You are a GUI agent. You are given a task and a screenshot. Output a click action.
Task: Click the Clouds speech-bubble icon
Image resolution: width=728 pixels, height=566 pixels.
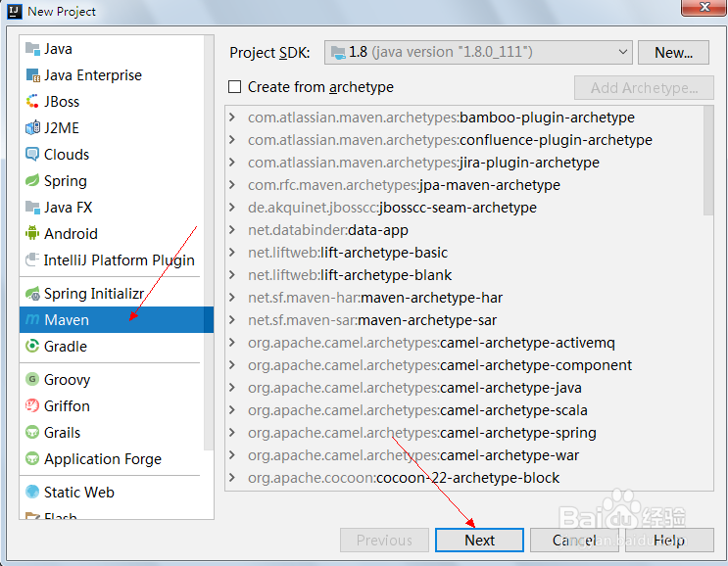[32, 154]
